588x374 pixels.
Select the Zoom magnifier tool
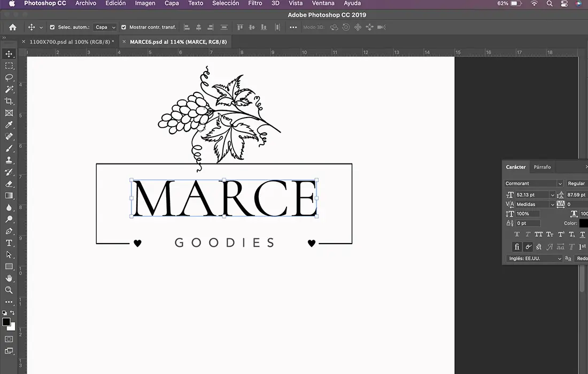(x=9, y=290)
